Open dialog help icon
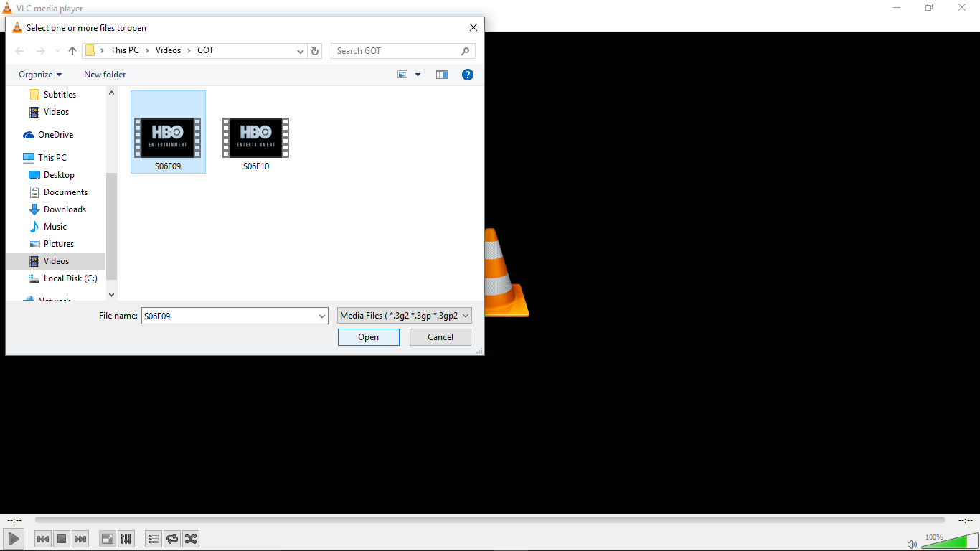This screenshot has width=980, height=551. pyautogui.click(x=468, y=75)
